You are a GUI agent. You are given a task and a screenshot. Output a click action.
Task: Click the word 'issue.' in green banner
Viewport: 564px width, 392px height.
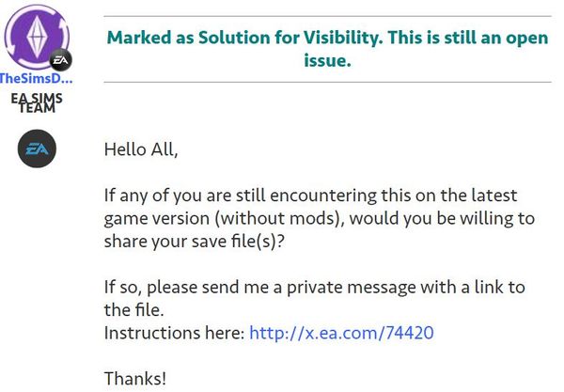coord(327,60)
